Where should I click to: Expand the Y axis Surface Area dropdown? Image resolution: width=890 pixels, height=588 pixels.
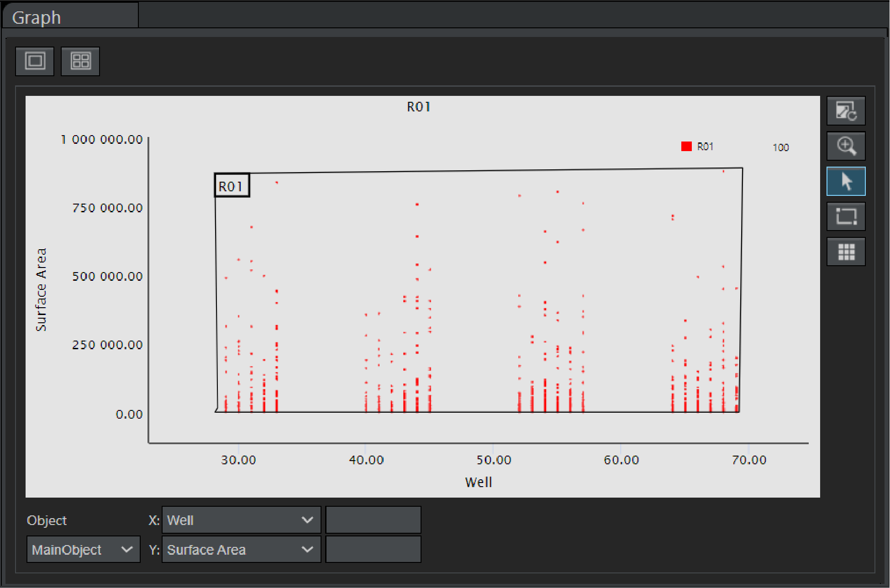241,550
